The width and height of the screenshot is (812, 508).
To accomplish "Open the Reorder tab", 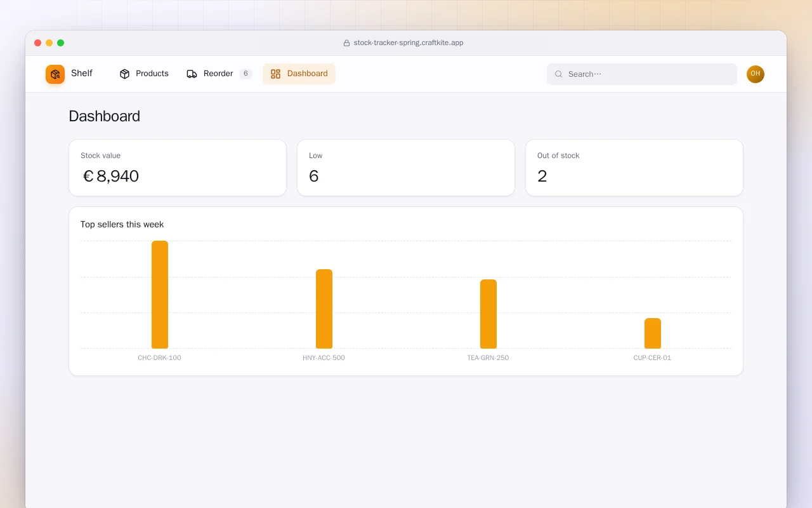I will point(219,74).
